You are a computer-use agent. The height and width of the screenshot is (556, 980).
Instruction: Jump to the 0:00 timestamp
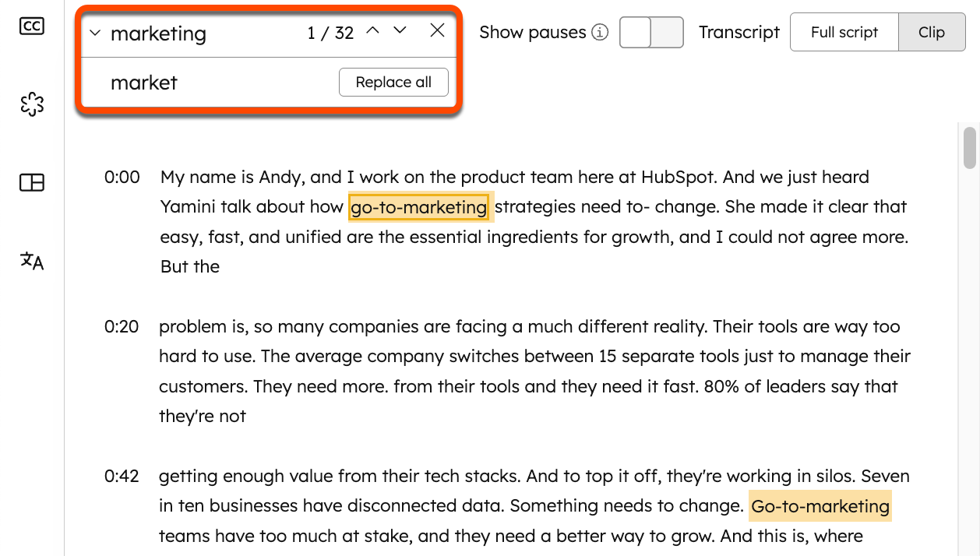pos(122,178)
